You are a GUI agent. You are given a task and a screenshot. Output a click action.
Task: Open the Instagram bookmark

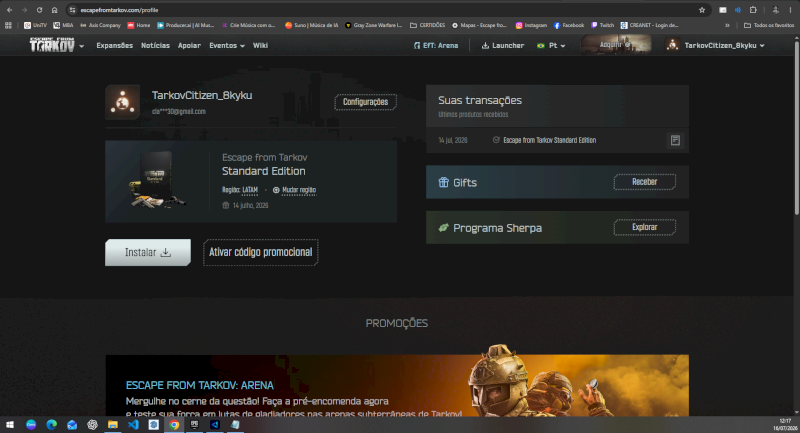coord(531,25)
